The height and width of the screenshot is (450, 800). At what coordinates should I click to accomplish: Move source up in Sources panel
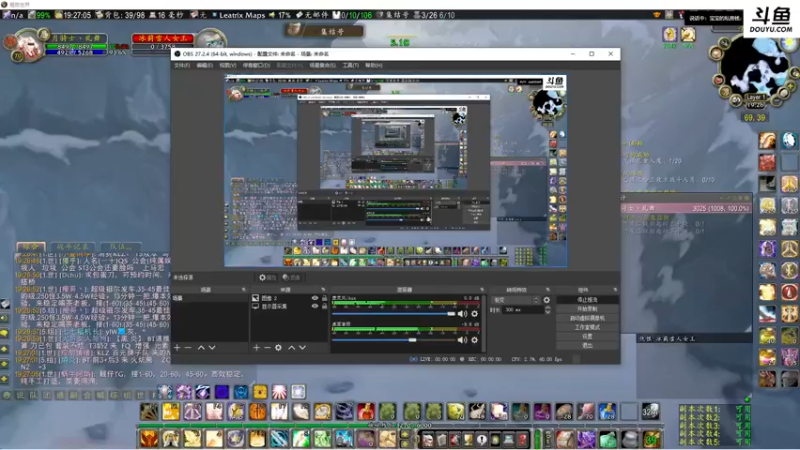[291, 347]
